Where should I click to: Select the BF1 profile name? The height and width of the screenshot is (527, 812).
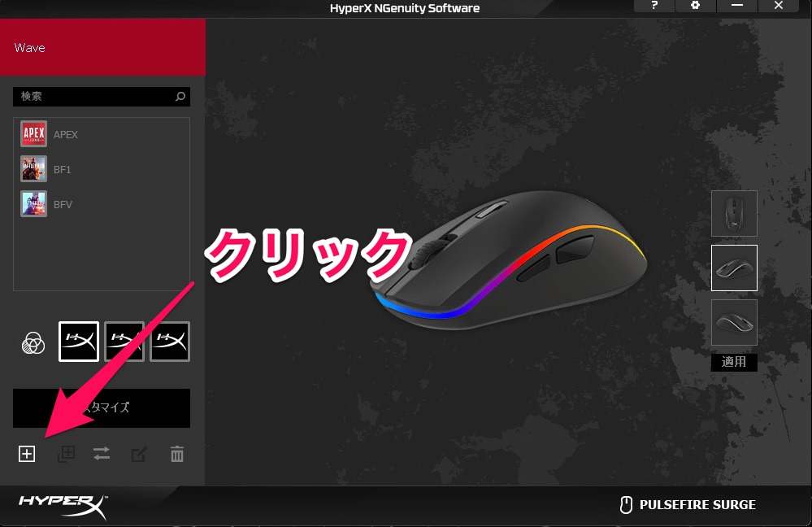coord(62,169)
